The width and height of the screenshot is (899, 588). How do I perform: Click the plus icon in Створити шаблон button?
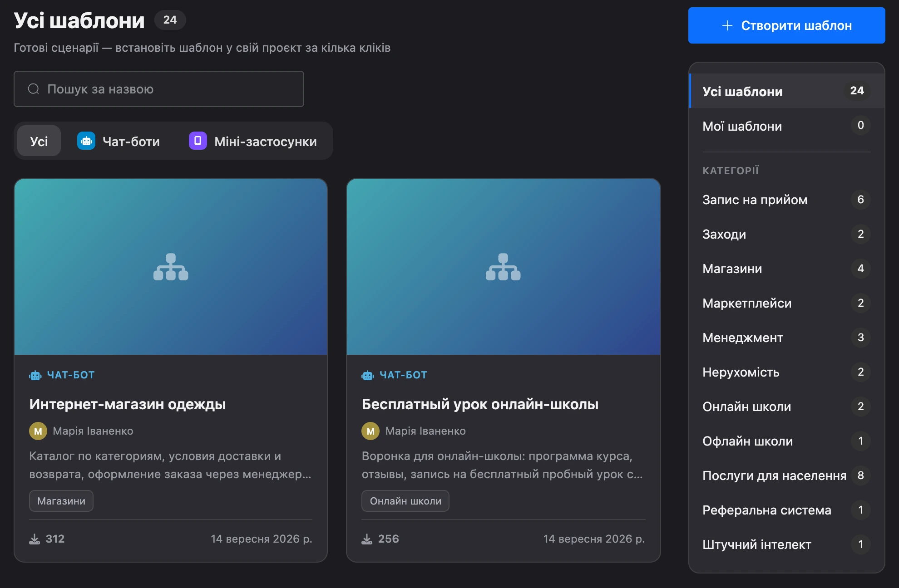727,25
